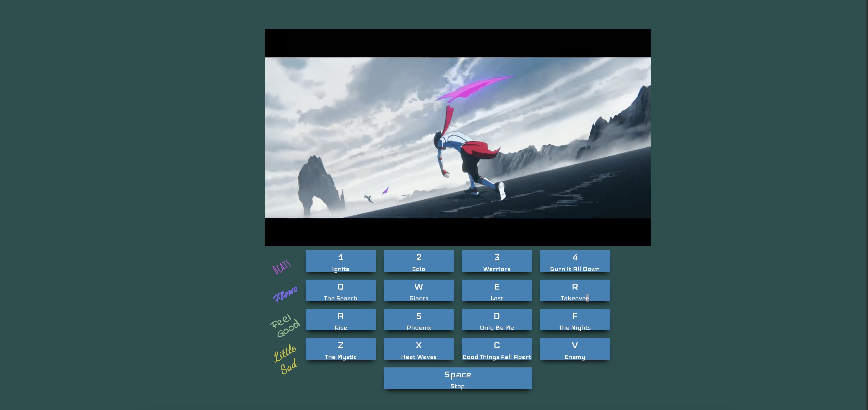
Task: Stop playback with the Space bar pad
Action: click(458, 378)
